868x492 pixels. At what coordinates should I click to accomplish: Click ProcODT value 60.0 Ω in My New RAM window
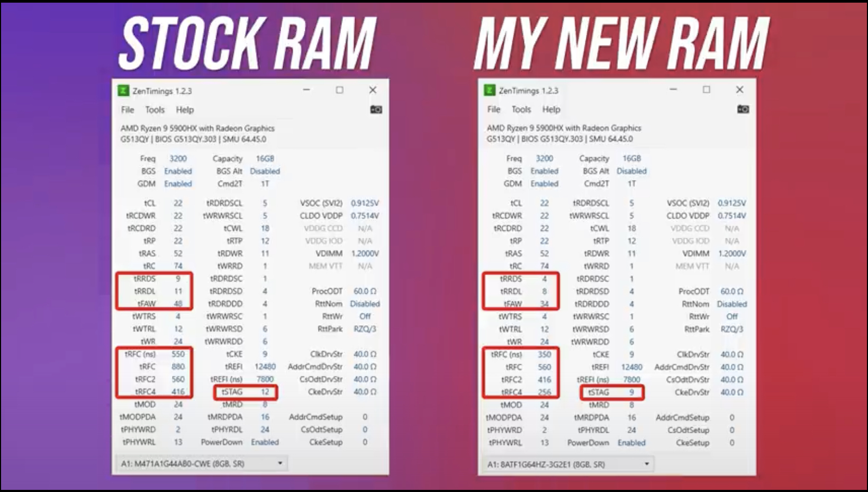[731, 291]
